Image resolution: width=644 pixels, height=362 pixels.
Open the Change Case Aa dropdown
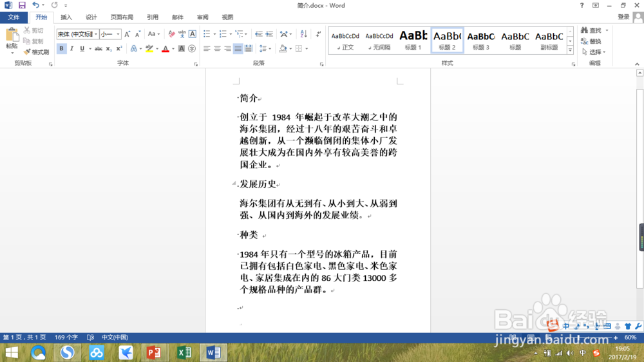pos(154,34)
